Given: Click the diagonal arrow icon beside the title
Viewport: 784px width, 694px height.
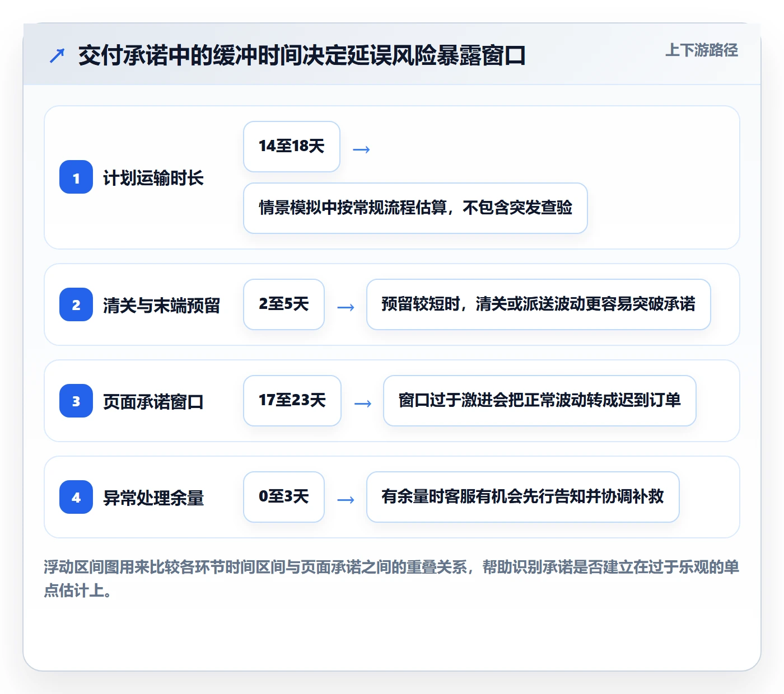Looking at the screenshot, I should click(57, 55).
